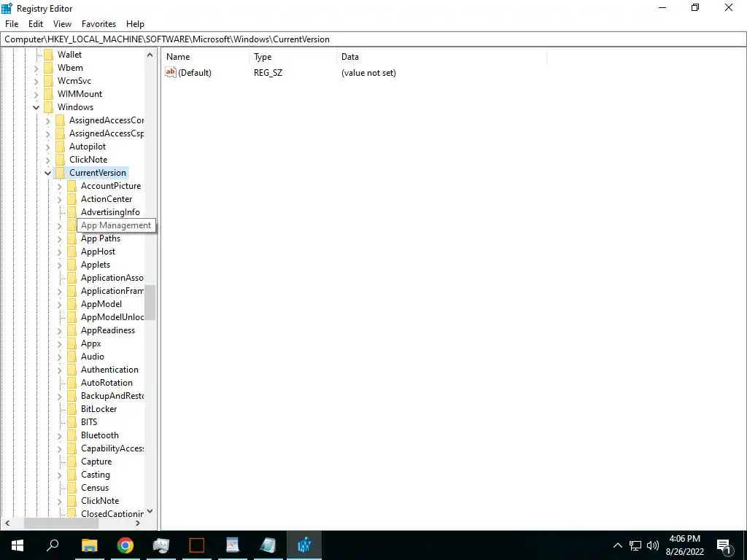The height and width of the screenshot is (560, 747).
Task: Open File Explorer from taskbar
Action: [89, 545]
